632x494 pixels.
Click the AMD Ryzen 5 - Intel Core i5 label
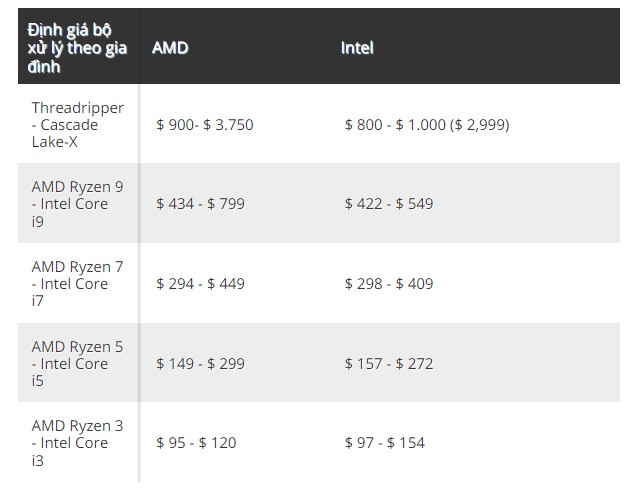(x=77, y=363)
